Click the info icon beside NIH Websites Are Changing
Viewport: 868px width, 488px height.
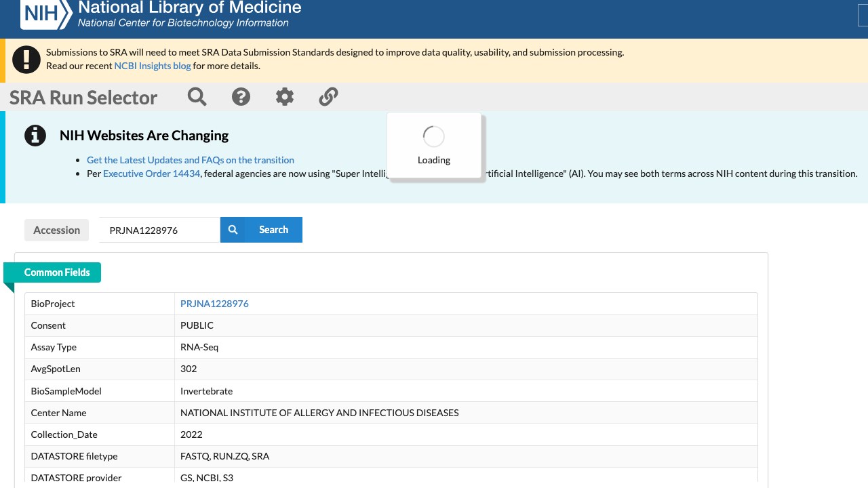pyautogui.click(x=35, y=136)
